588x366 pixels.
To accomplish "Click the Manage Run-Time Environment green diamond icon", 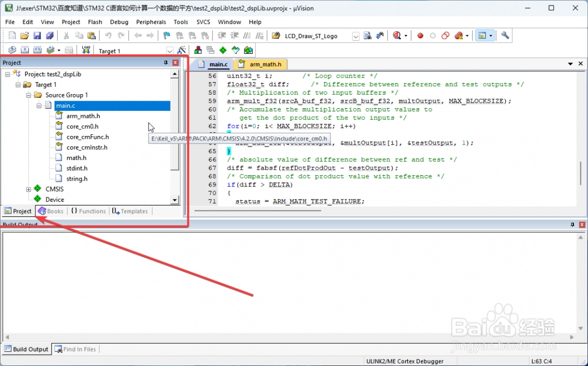I will pyautogui.click(x=223, y=50).
